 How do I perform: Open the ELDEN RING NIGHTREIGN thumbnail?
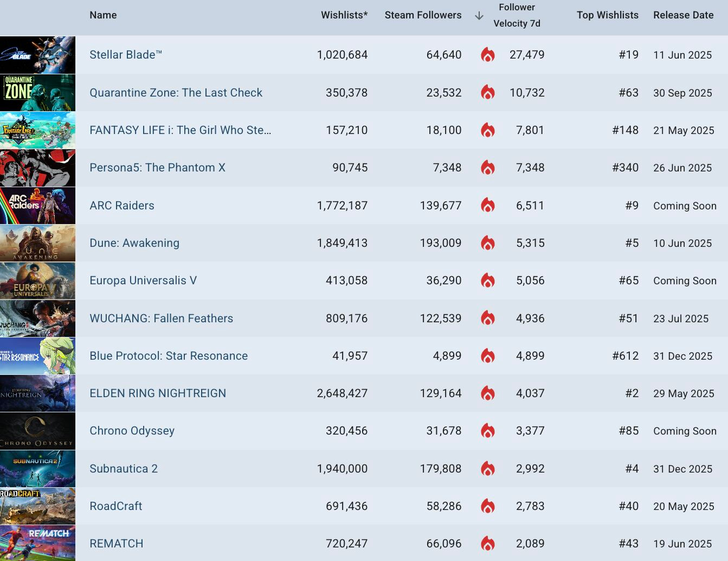point(37,393)
